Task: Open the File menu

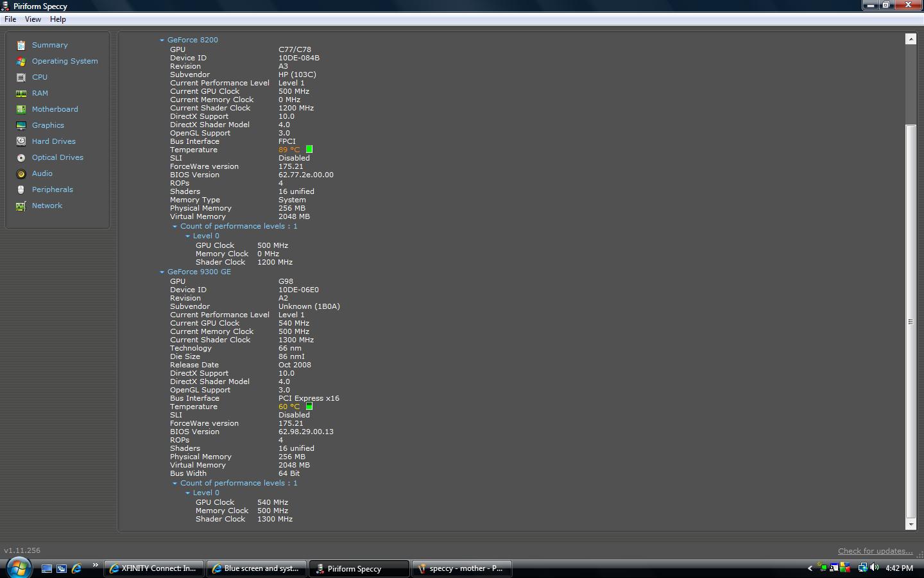Action: 10,19
